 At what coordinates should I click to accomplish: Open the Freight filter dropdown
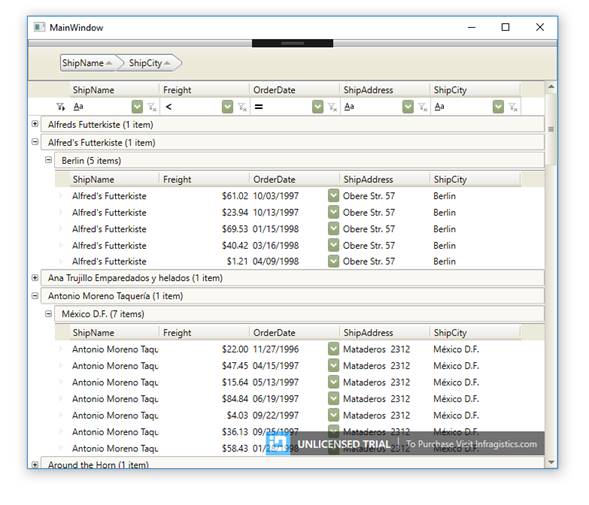coord(228,107)
